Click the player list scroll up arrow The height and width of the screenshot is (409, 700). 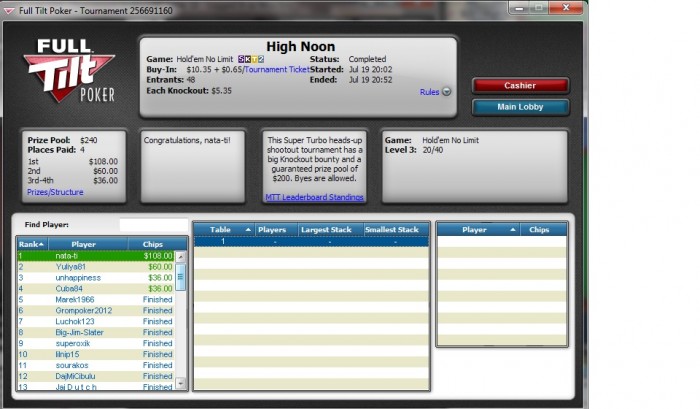(x=181, y=257)
